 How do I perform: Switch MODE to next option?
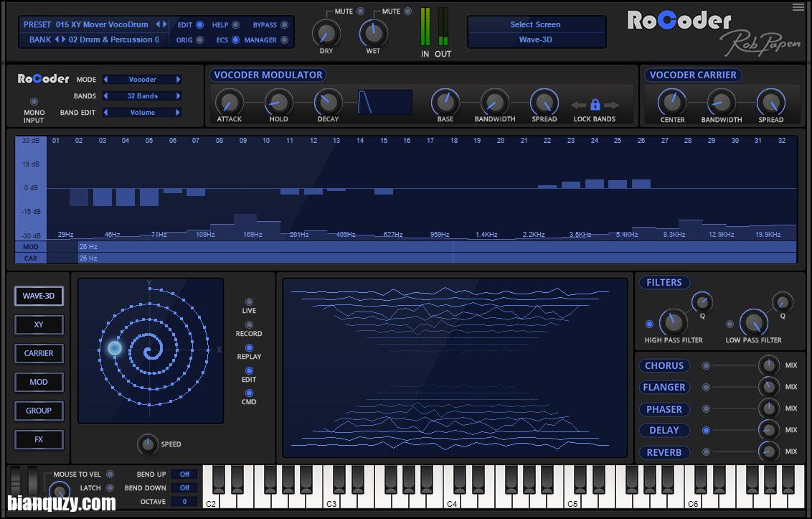178,80
